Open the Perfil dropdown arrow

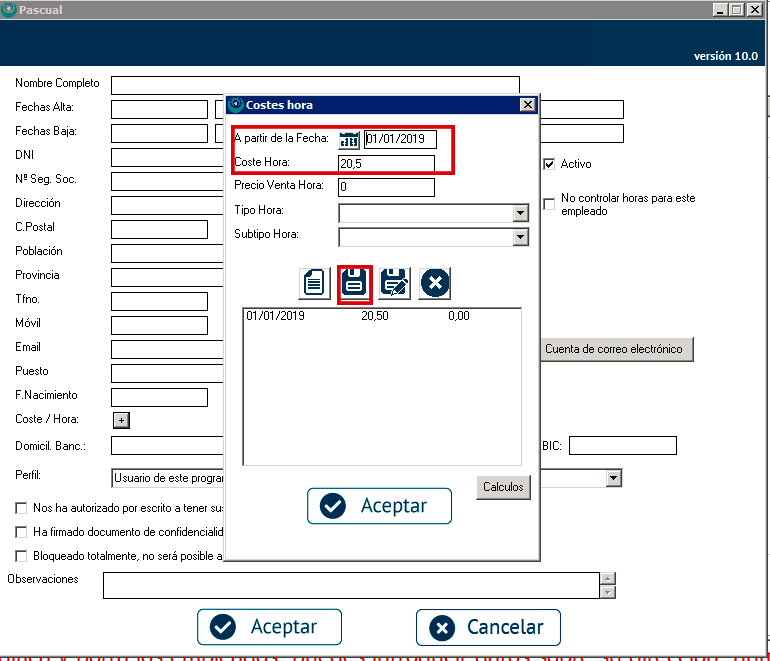[x=613, y=479]
